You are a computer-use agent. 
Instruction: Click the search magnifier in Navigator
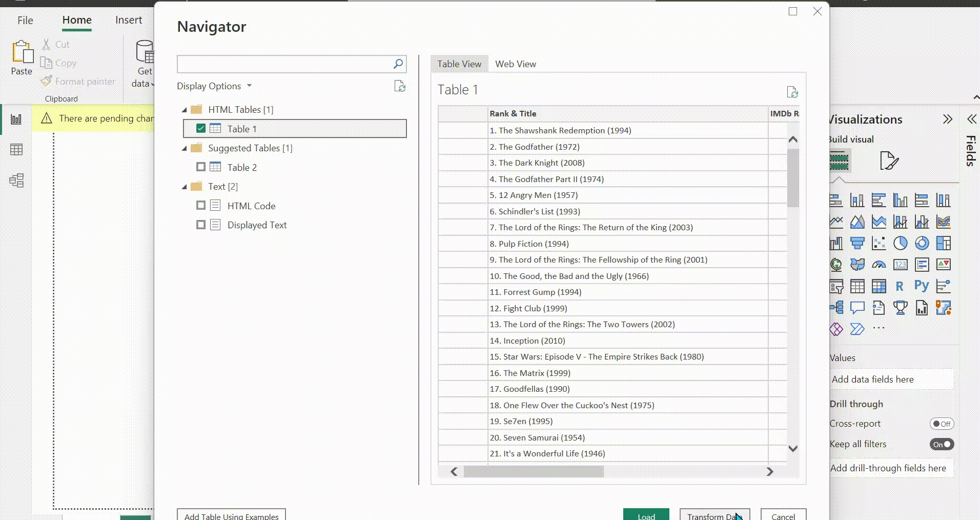click(398, 64)
